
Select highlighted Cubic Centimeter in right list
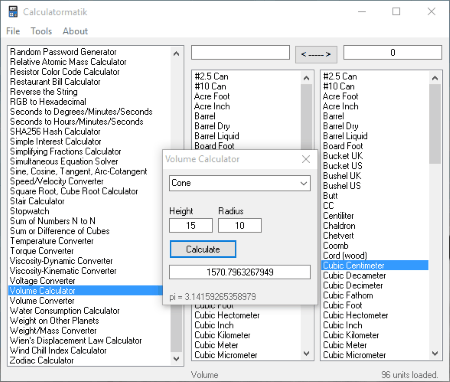coord(375,266)
